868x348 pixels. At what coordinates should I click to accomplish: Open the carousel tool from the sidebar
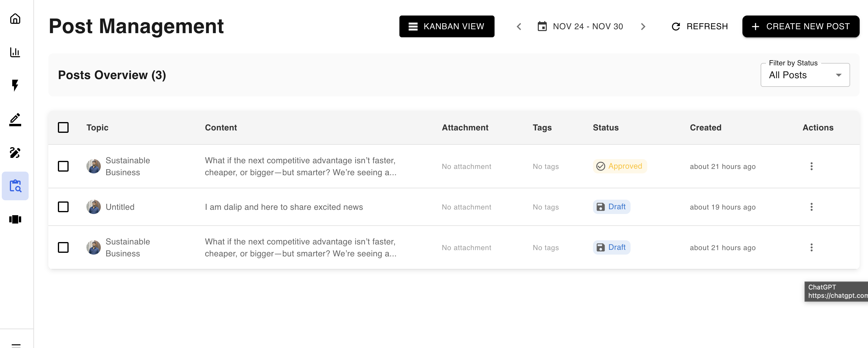[x=15, y=219]
